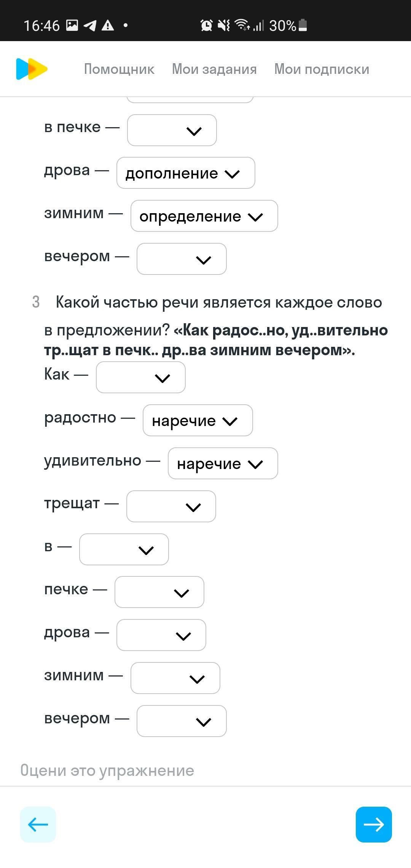Open the part-of-speech dropdown for трещат
The width and height of the screenshot is (411, 868).
tap(171, 506)
